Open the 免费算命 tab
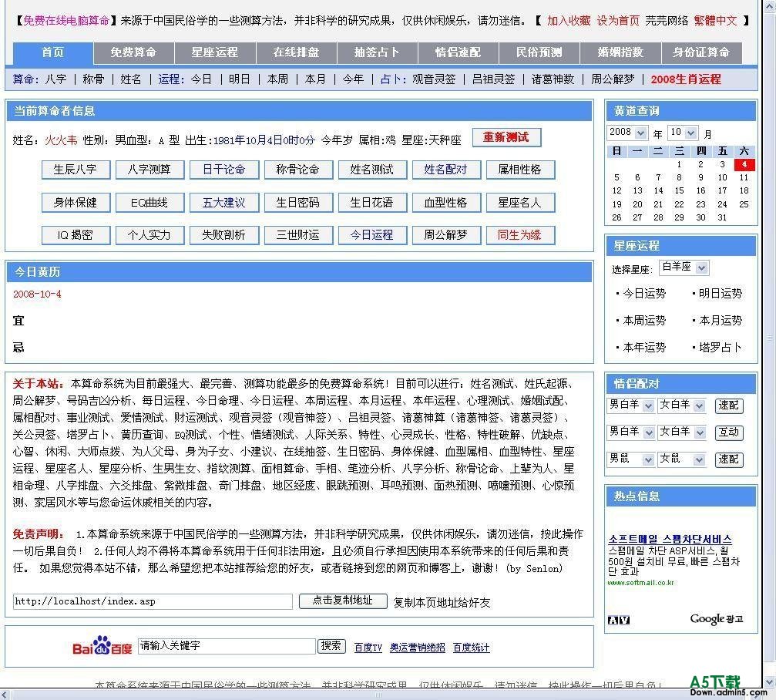Image resolution: width=776 pixels, height=700 pixels. 133,53
